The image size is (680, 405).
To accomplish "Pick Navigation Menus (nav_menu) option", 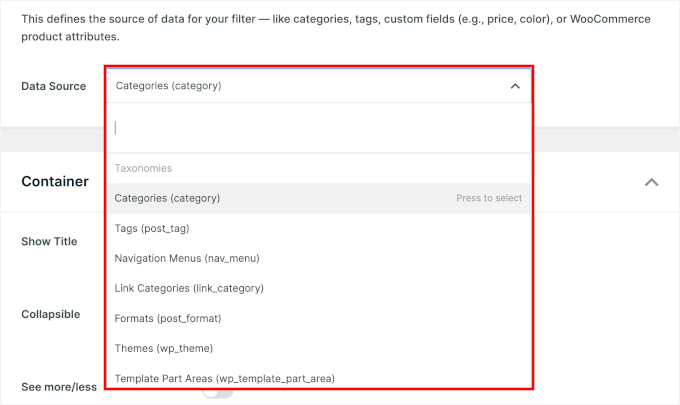I will (187, 258).
